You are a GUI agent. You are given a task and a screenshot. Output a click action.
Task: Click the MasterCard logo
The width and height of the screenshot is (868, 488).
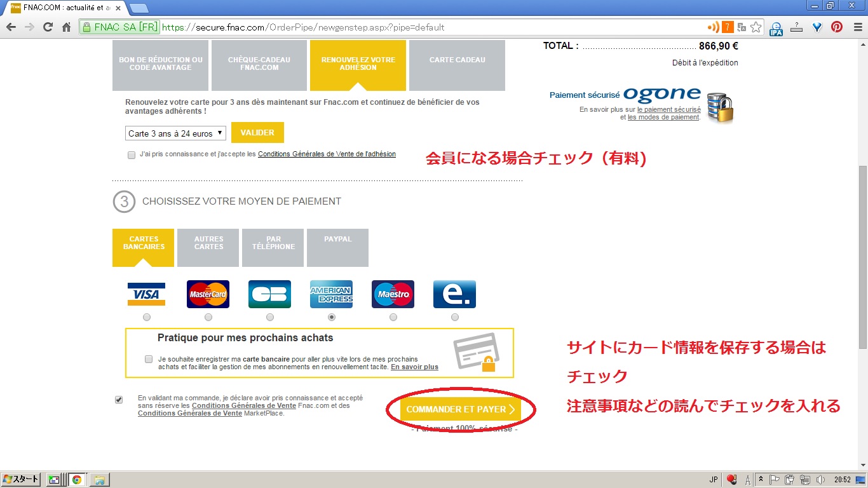[x=208, y=294]
